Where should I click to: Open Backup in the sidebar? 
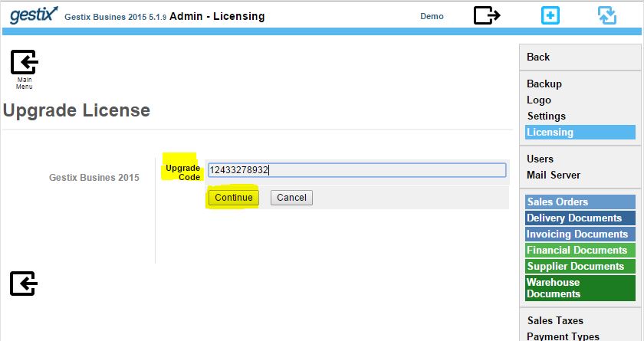(544, 84)
